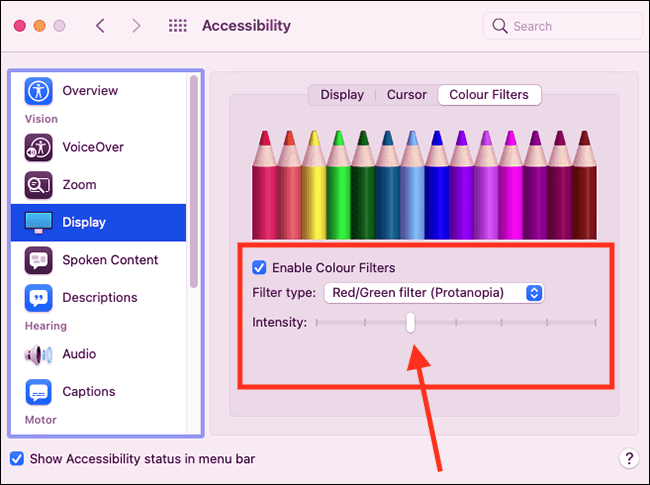
Task: Open the Descriptions speech bubble icon
Action: (39, 298)
